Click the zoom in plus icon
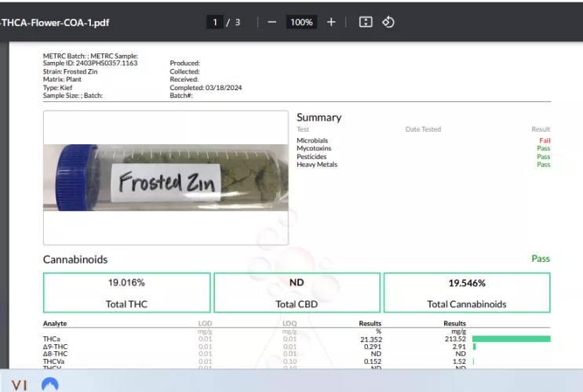This screenshot has width=583, height=392. (x=331, y=22)
